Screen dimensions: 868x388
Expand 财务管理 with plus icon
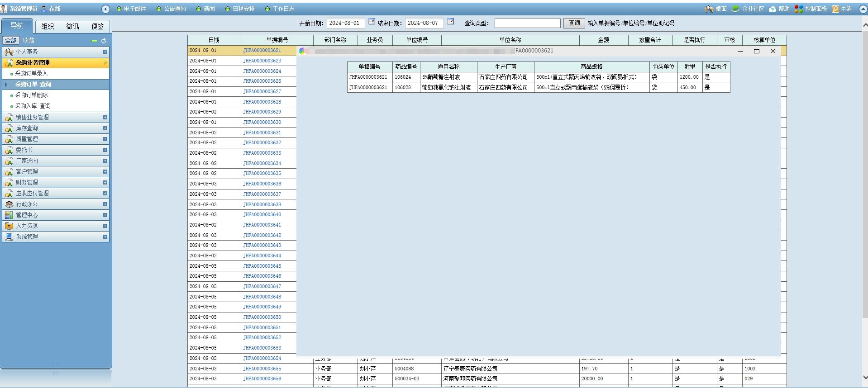point(105,183)
